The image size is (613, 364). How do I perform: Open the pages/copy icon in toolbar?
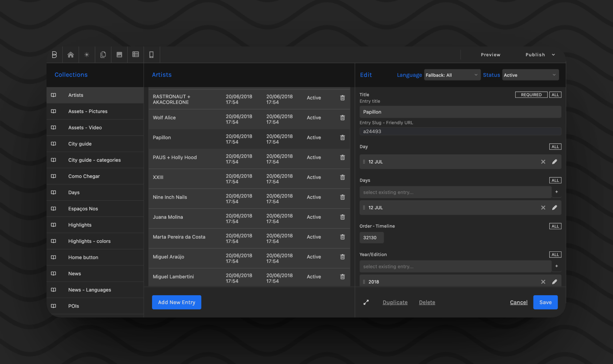(x=103, y=55)
